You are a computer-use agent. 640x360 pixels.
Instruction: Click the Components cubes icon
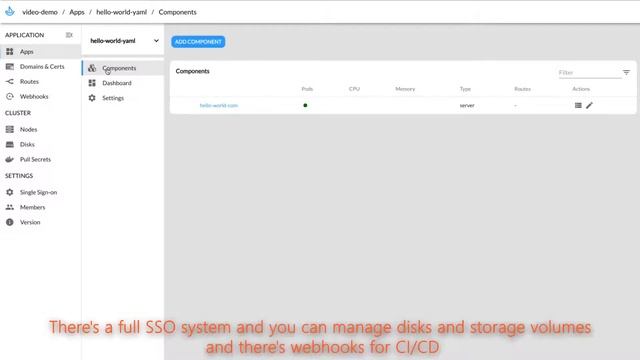92,68
